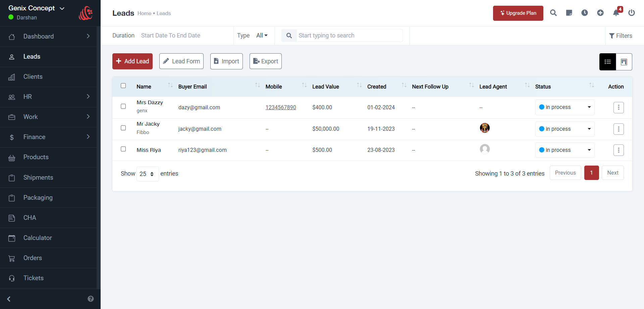Viewport: 644px width, 309px height.
Task: Click Mr Jacky's lead agent avatar
Action: 485,128
